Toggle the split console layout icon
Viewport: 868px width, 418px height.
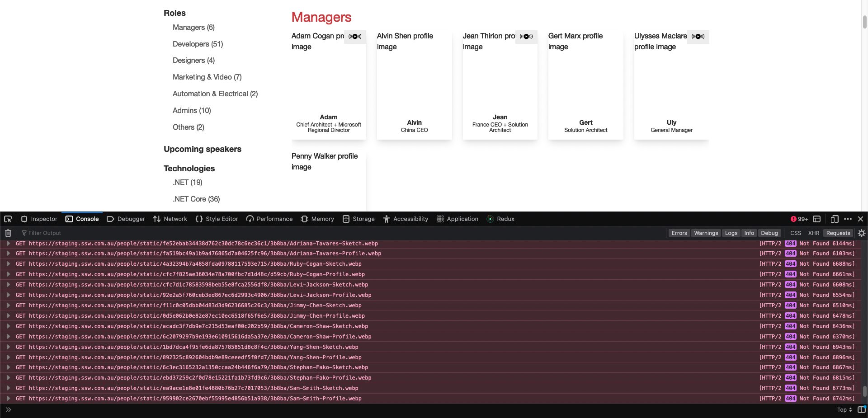click(817, 219)
